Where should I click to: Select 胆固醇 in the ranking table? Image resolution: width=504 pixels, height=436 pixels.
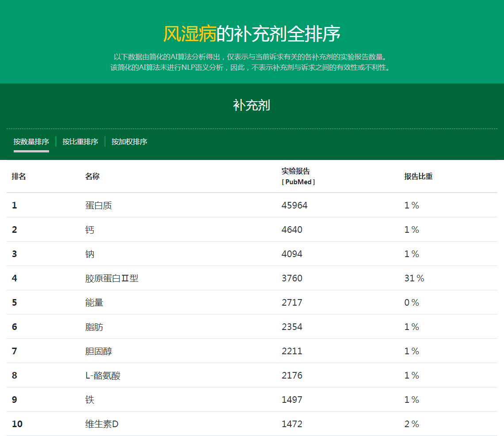[99, 351]
